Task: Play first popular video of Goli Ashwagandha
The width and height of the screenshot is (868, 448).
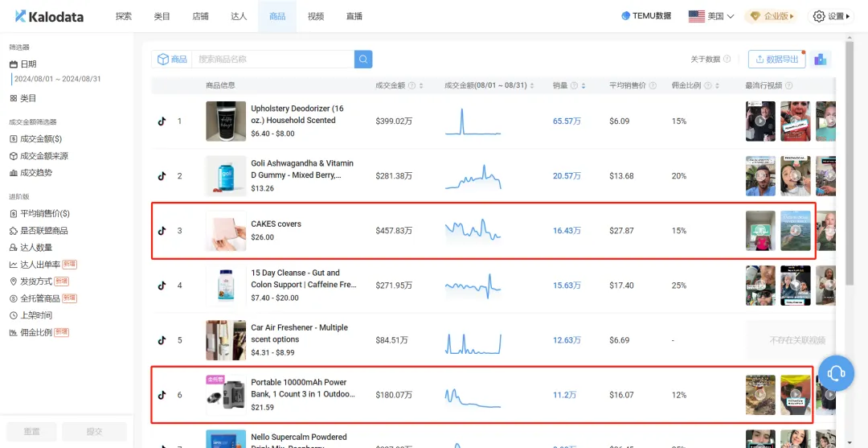Action: pyautogui.click(x=760, y=176)
